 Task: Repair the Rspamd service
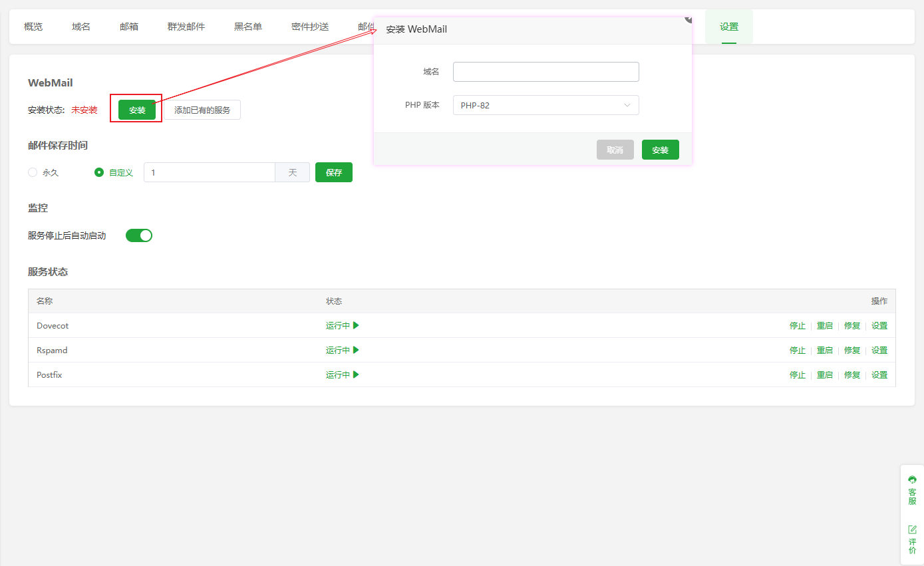coord(852,351)
